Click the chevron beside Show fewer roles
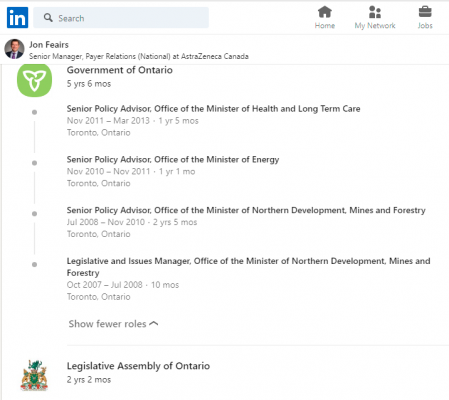The width and height of the screenshot is (449, 400). 154,323
